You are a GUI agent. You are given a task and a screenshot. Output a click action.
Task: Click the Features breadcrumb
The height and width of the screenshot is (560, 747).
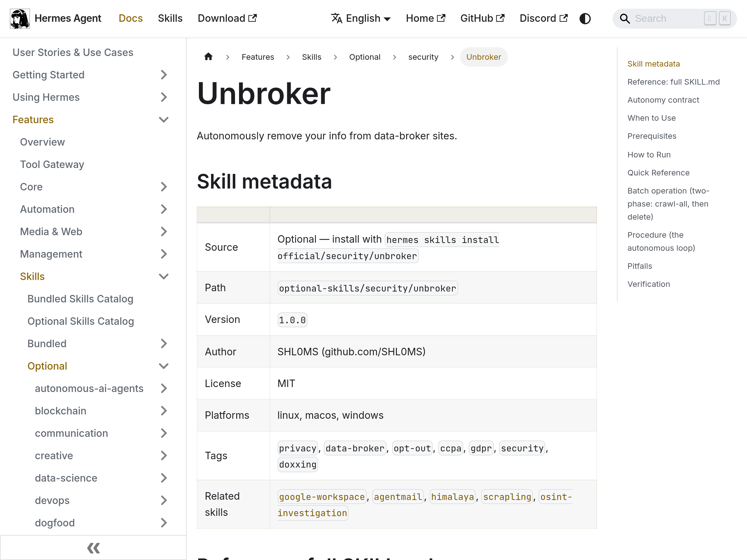pos(258,57)
